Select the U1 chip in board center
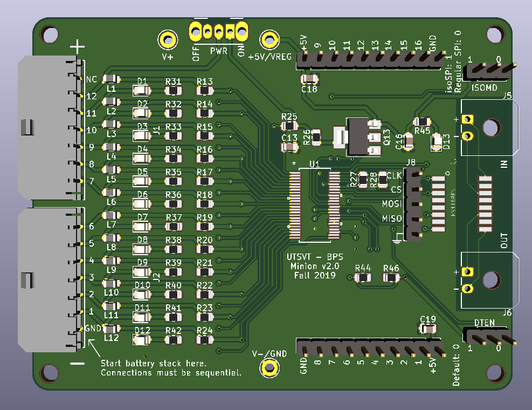532x410 pixels. [315, 205]
